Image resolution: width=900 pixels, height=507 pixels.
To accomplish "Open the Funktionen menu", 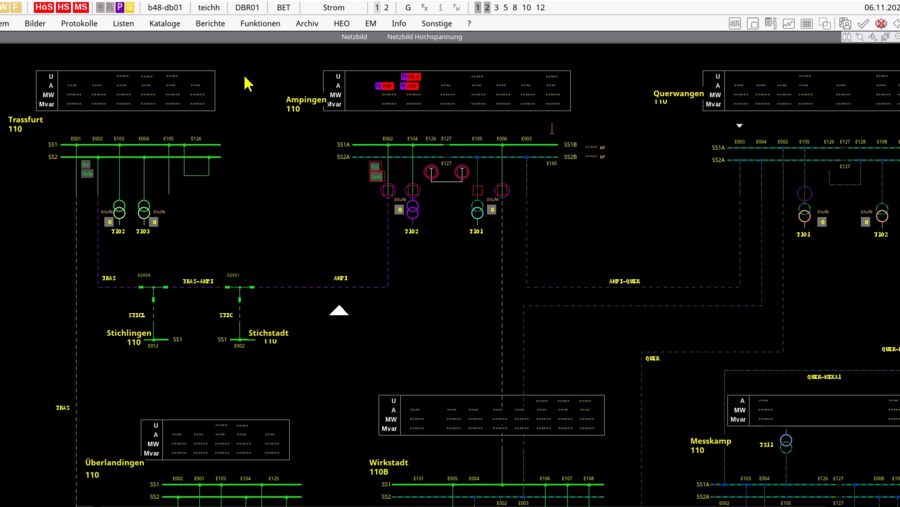I will click(260, 23).
